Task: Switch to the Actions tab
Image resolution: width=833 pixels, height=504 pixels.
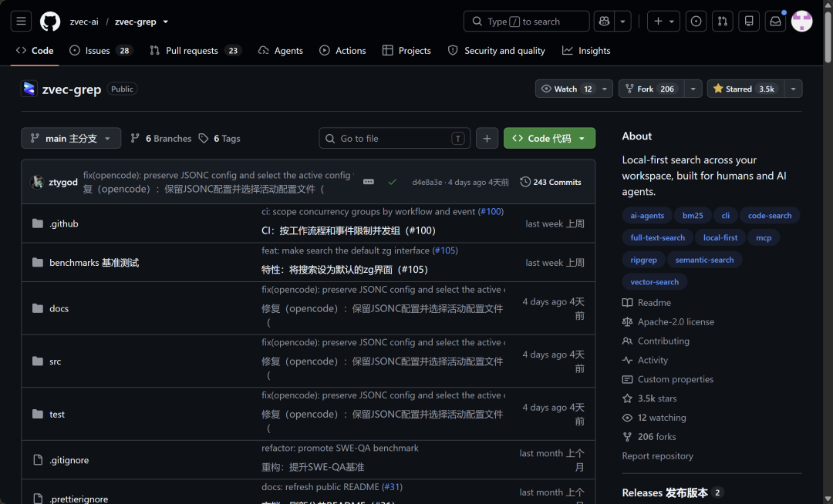Action: pos(342,50)
